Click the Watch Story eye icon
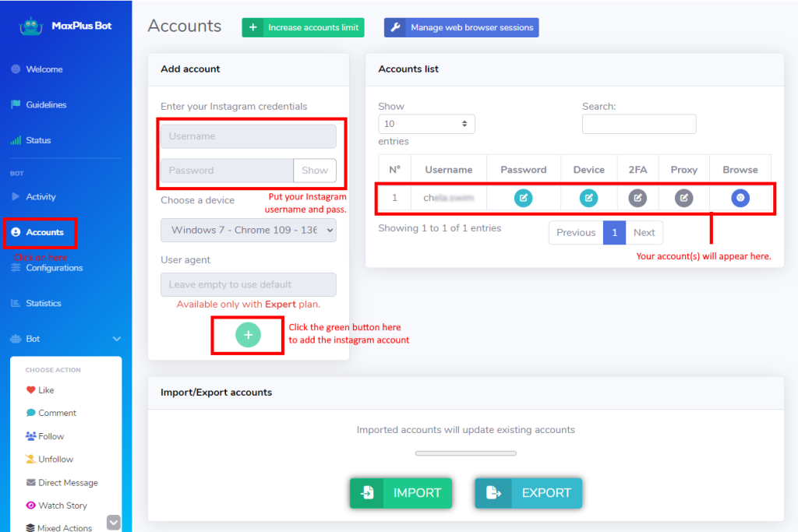The height and width of the screenshot is (532, 798). pyautogui.click(x=31, y=505)
